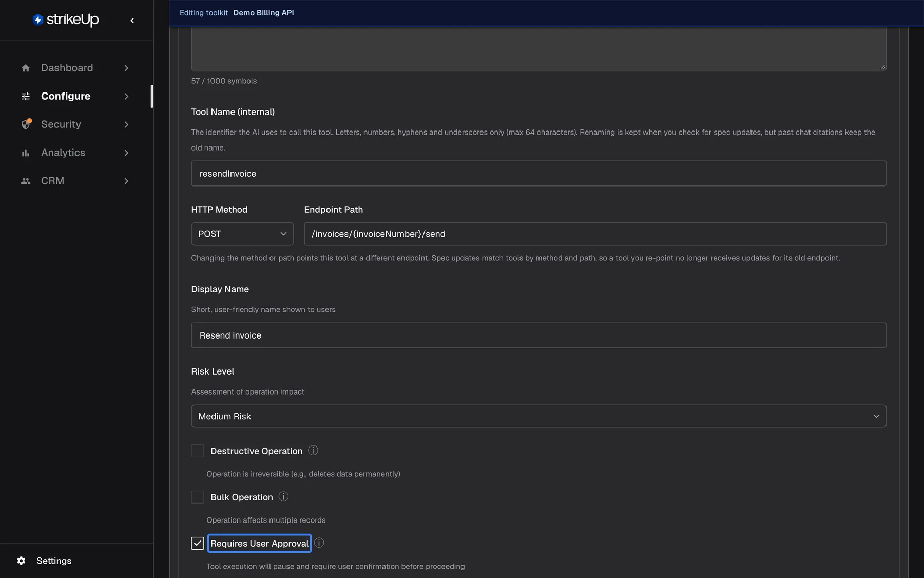Click the Risk Level heading
Screen dimensions: 924x578
point(213,371)
